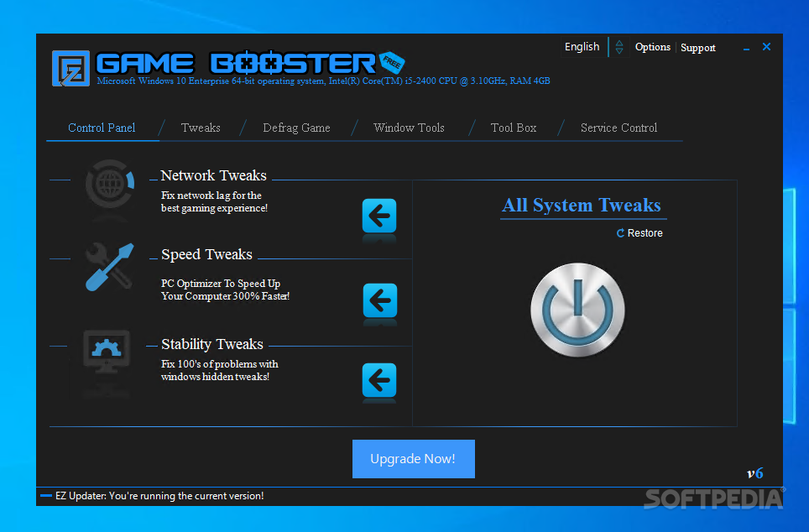
Task: Click the Stability Tweaks monitor gear icon
Action: pos(107,352)
